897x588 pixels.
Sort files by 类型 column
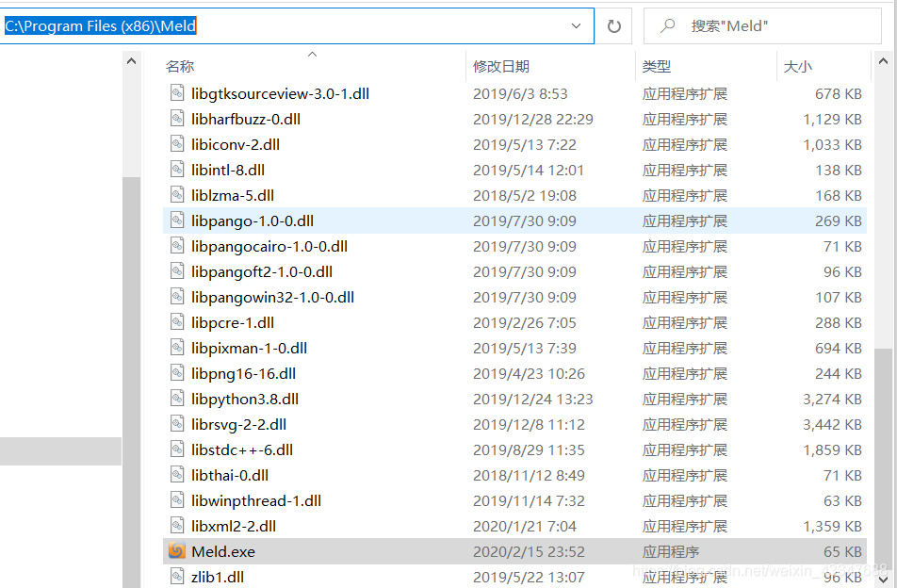tap(656, 66)
